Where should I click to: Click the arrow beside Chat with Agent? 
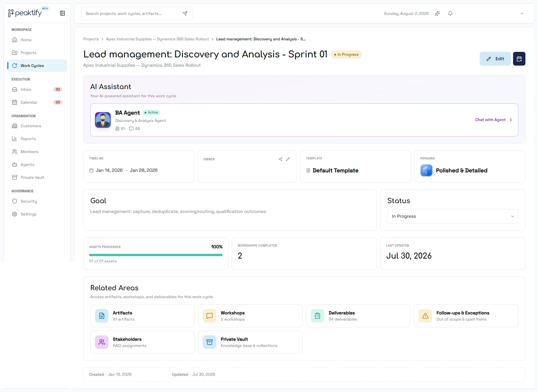click(511, 120)
